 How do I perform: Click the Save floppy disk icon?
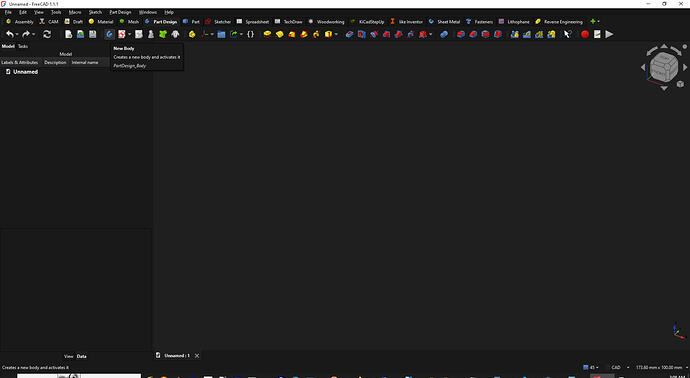[92, 34]
